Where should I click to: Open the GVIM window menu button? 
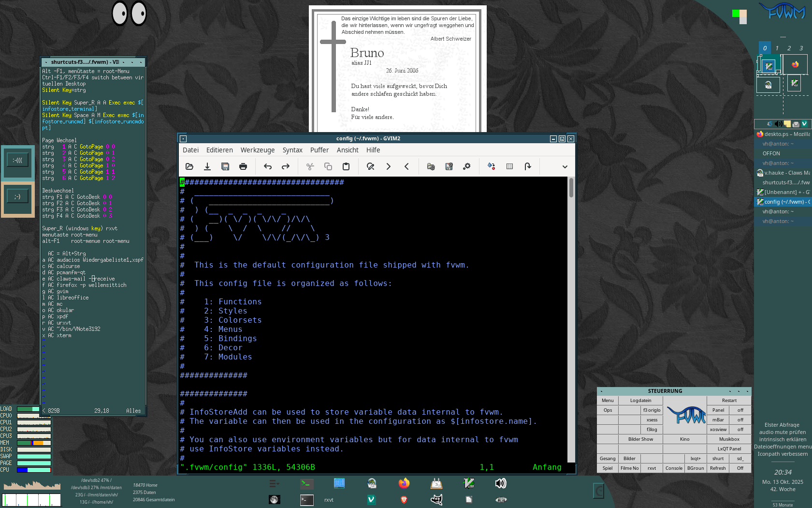pyautogui.click(x=183, y=139)
